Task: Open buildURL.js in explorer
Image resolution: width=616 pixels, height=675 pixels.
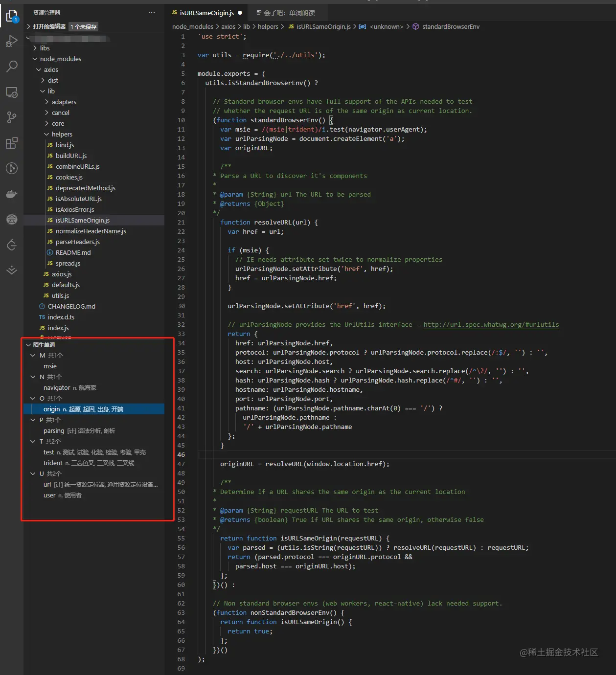Action: coord(71,156)
